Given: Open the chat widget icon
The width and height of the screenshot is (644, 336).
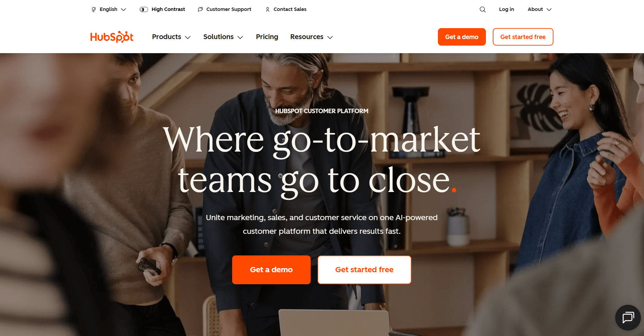Looking at the screenshot, I should click(x=628, y=317).
